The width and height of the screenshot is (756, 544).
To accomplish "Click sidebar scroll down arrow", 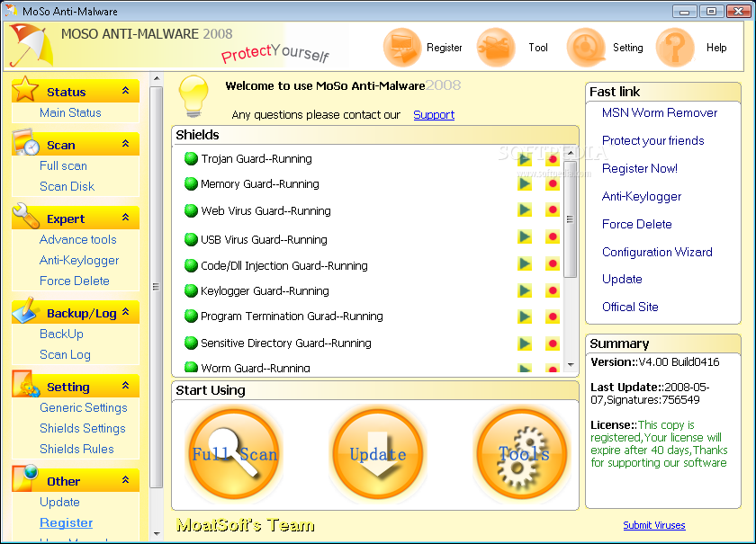I will tap(157, 533).
